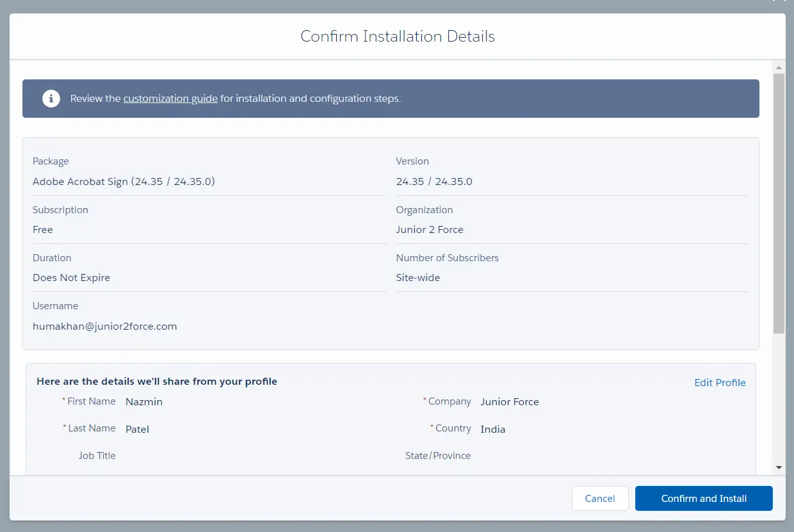Screen dimensions: 794x532
Task: Click the Site-wide subscribers value
Action: 418,278
